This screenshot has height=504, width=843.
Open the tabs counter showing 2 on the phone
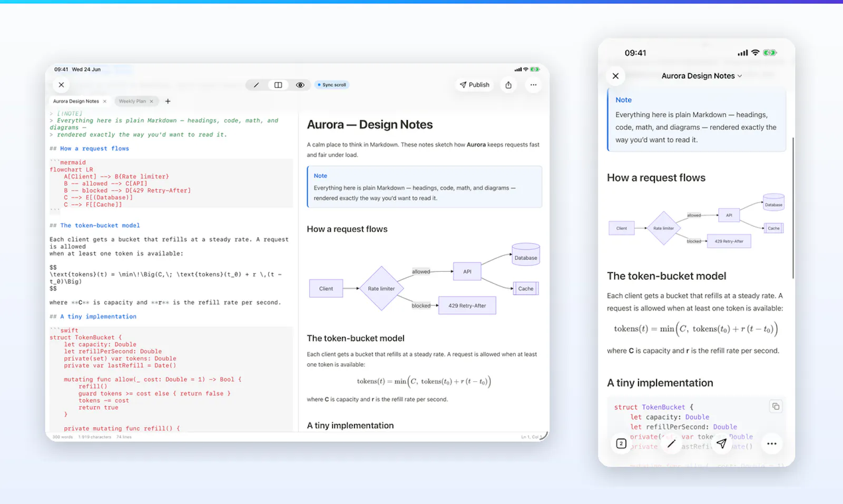621,443
